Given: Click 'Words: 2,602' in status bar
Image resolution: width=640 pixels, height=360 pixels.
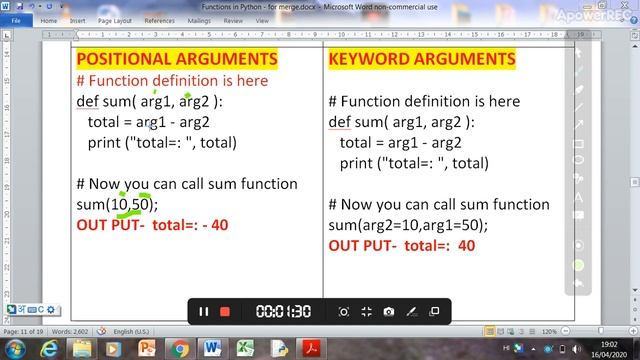Looking at the screenshot, I should (70, 331).
